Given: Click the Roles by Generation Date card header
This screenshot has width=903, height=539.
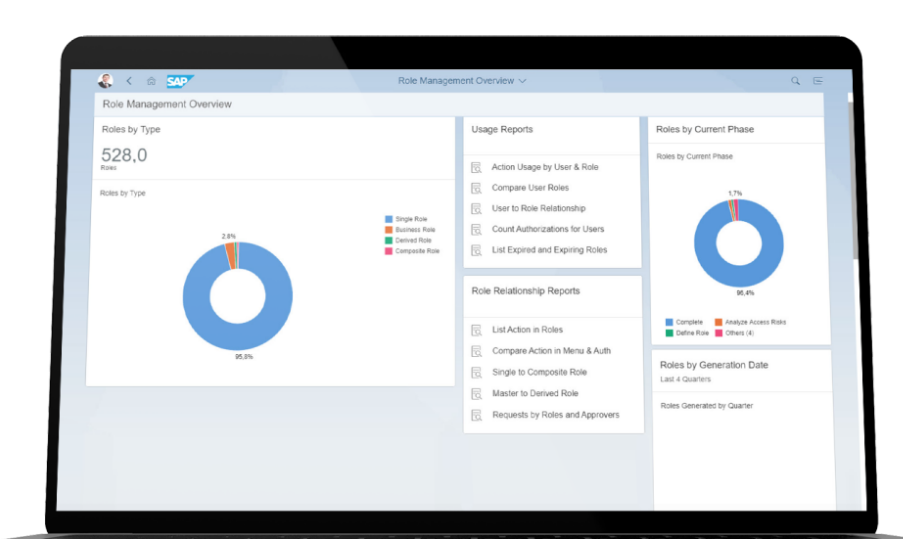Looking at the screenshot, I should pos(714,365).
